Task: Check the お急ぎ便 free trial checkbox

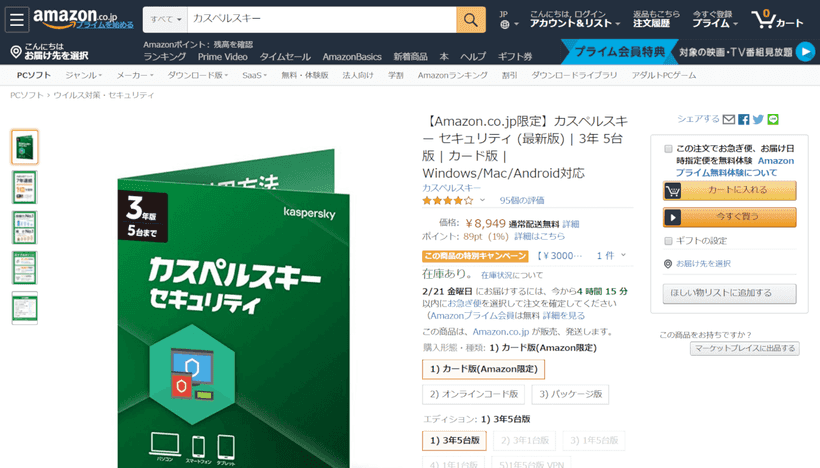Action: coord(668,149)
